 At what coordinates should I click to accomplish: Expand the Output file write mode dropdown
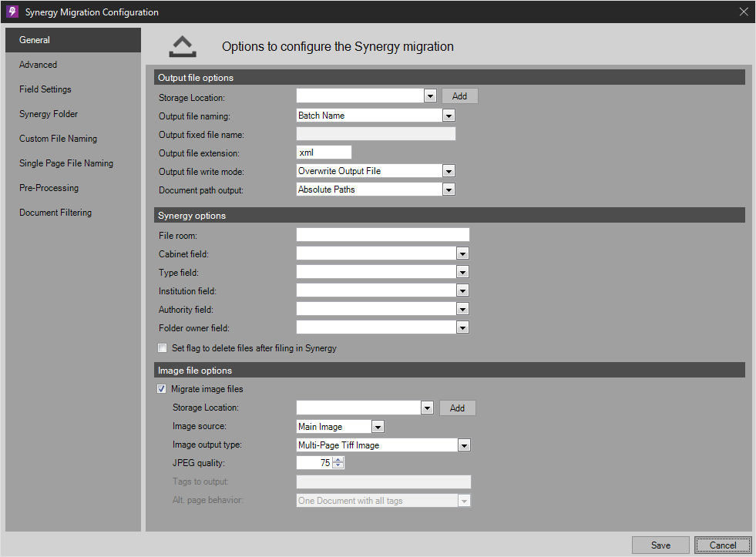point(449,171)
